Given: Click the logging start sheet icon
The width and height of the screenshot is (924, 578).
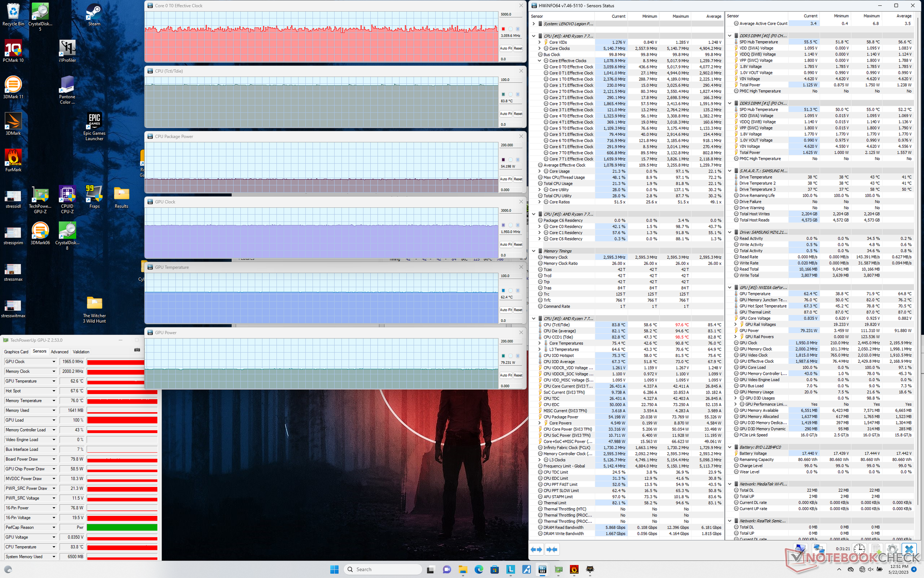Looking at the screenshot, I should click(x=876, y=549).
